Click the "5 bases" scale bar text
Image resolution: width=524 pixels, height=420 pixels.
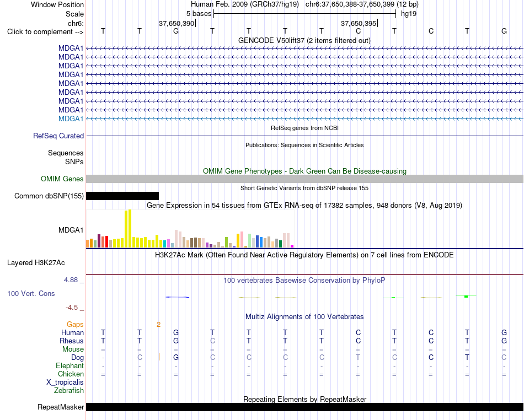199,14
